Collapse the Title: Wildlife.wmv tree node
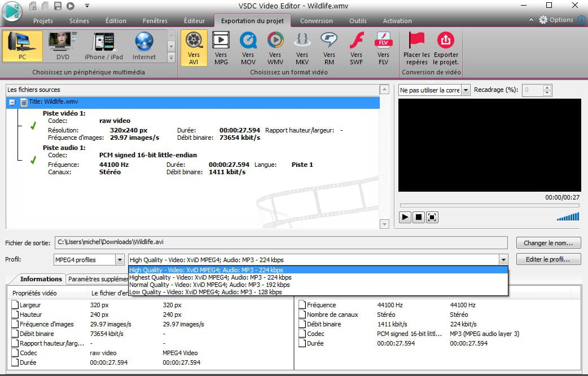This screenshot has width=588, height=376. (x=12, y=102)
